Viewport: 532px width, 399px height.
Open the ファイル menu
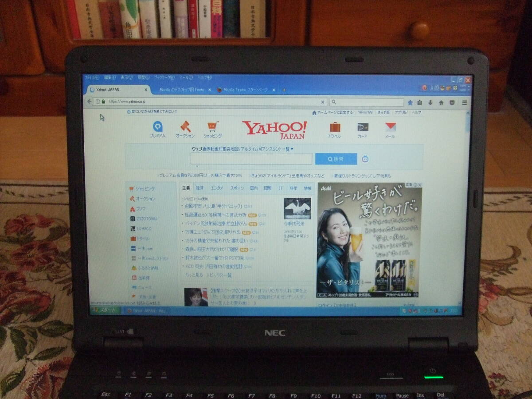tap(91, 77)
